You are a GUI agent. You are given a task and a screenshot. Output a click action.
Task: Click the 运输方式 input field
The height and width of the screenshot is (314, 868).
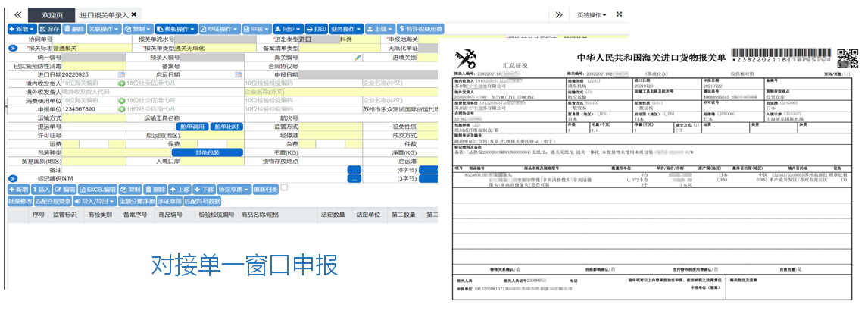click(94, 118)
